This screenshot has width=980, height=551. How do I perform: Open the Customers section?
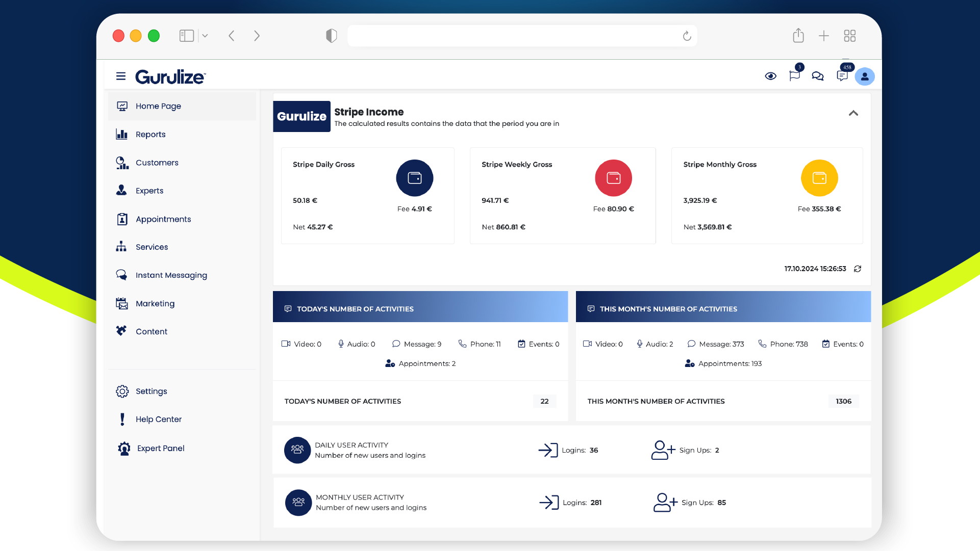click(x=157, y=162)
